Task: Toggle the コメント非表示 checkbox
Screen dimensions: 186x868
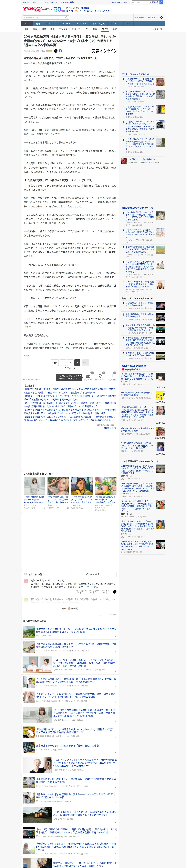Action: [102, 614]
